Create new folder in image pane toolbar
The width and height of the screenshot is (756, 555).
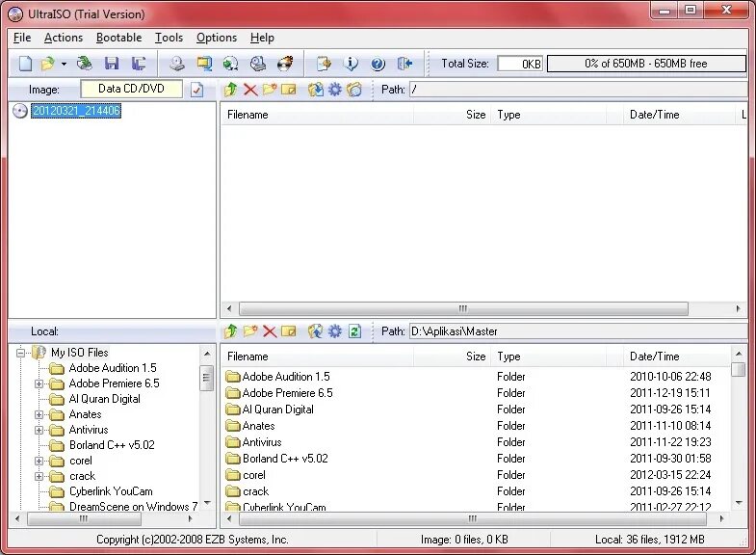coord(270,90)
